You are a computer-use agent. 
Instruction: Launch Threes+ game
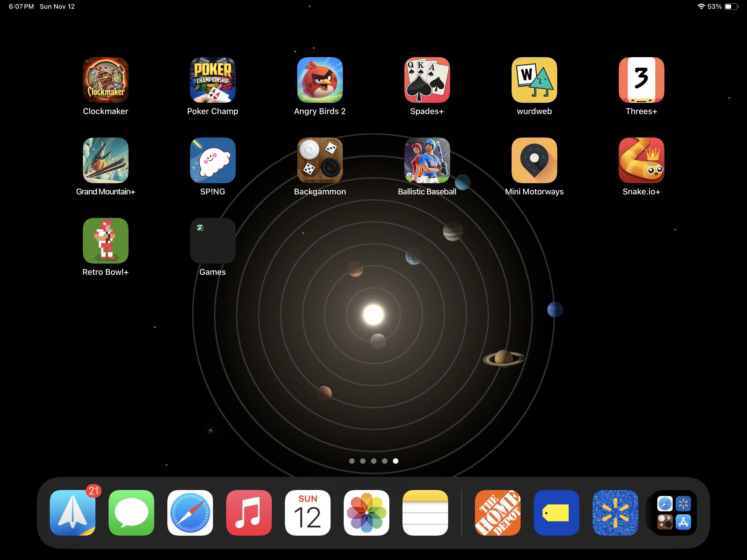pyautogui.click(x=641, y=80)
